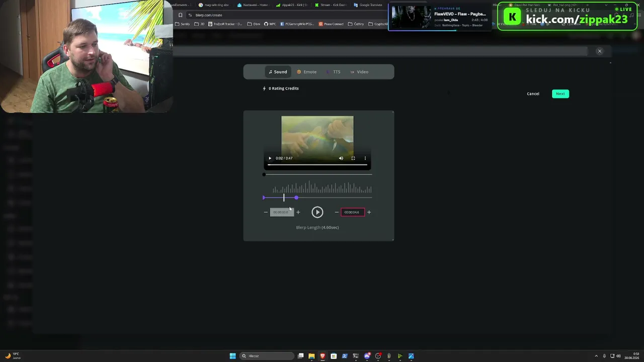Switch to the Google Translate browser tab
This screenshot has height=362, width=644.
368,5
